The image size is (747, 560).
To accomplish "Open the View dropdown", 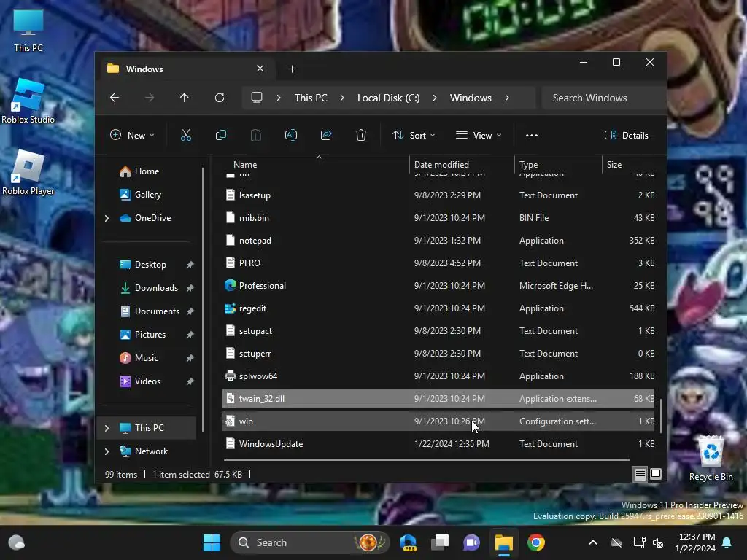I will coord(479,135).
